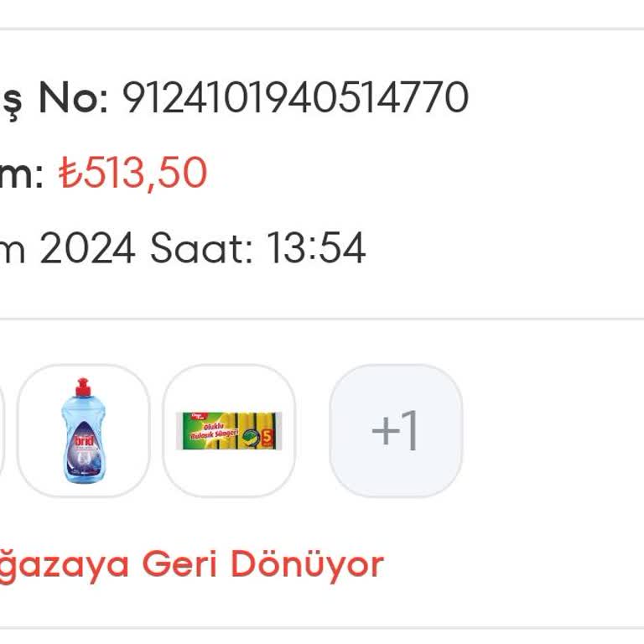The height and width of the screenshot is (644, 644).
Task: Click the partially visible product tile at left edge
Action: point(2,430)
